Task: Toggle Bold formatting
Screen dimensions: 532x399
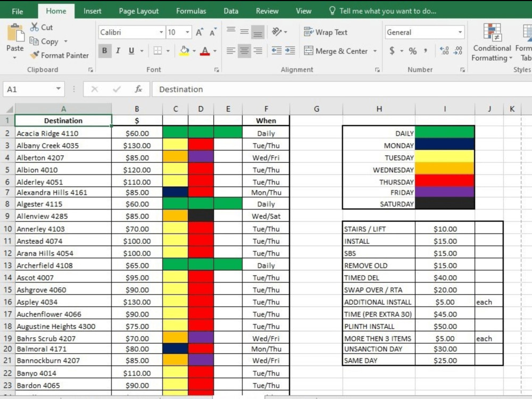Action: (x=105, y=51)
